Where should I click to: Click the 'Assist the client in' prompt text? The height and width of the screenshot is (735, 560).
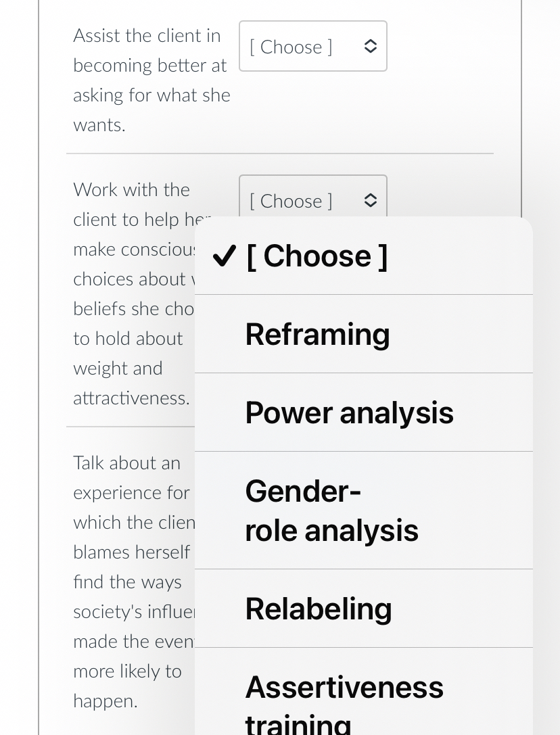[x=147, y=35]
